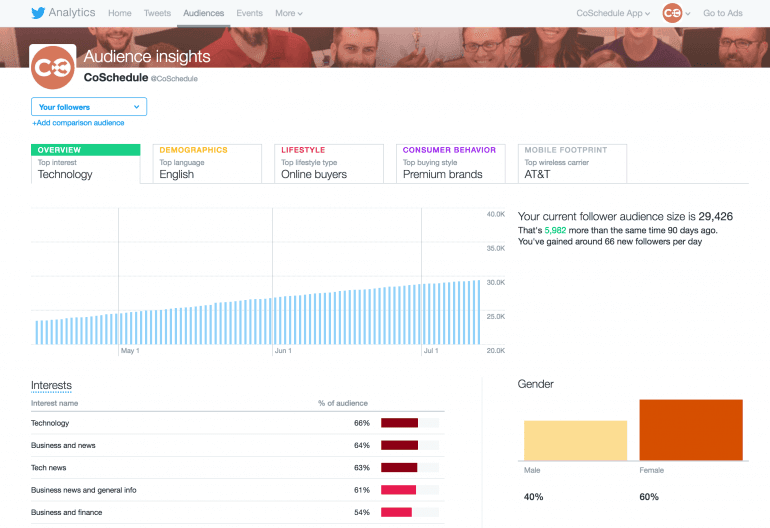
Task: Click the 40% male percentage
Action: (x=533, y=497)
